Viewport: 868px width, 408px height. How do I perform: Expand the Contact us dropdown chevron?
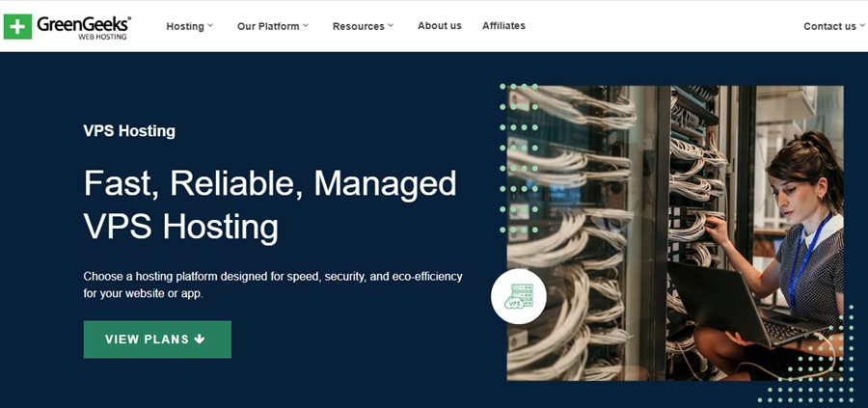pos(862,25)
